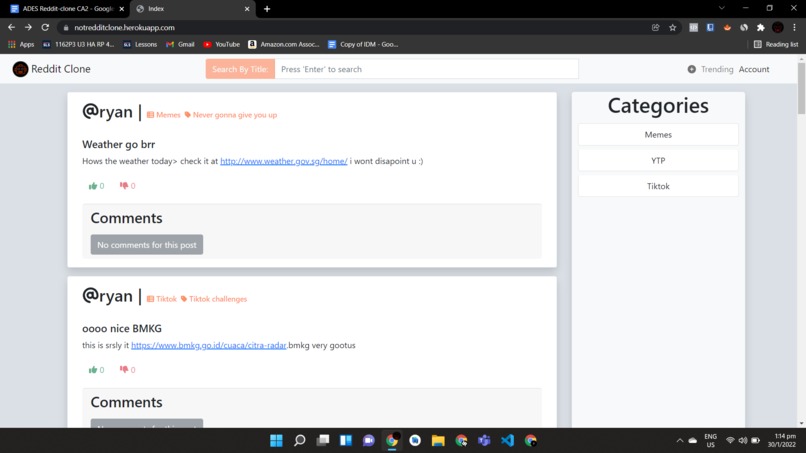Go back with the browser back arrow
This screenshot has width=806, height=453.
coord(11,27)
